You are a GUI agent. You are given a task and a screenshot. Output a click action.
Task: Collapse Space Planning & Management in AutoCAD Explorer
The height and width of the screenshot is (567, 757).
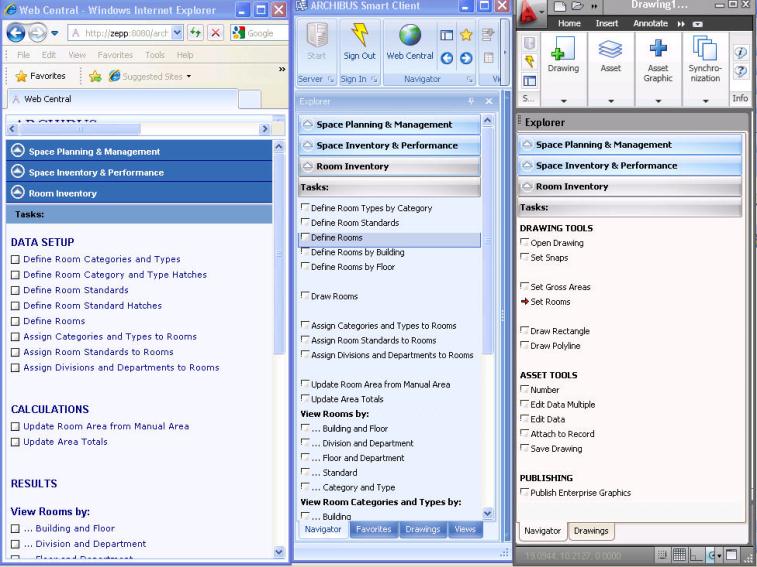(527, 144)
